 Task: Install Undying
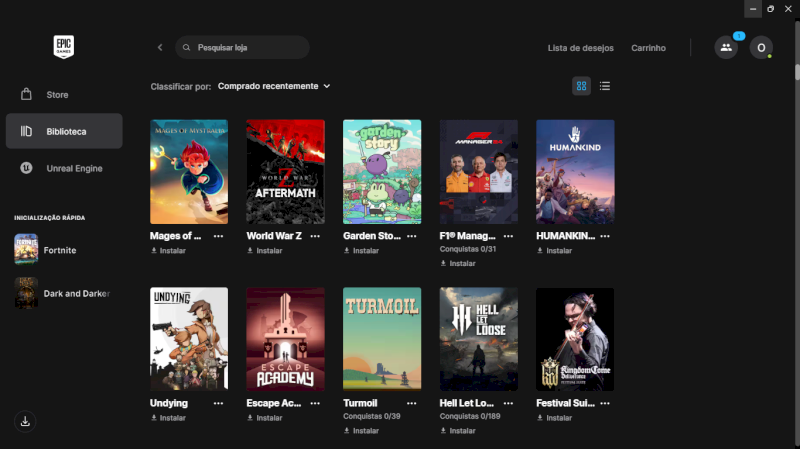168,418
